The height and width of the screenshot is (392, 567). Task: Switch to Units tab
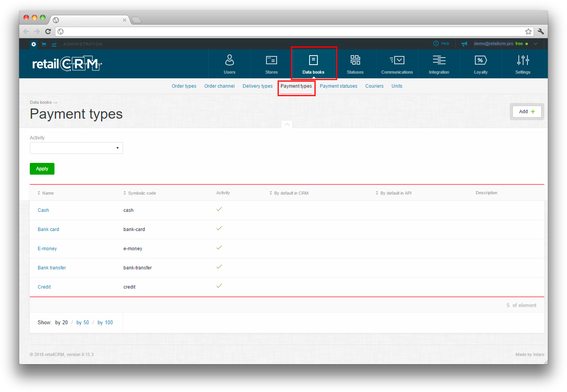397,86
